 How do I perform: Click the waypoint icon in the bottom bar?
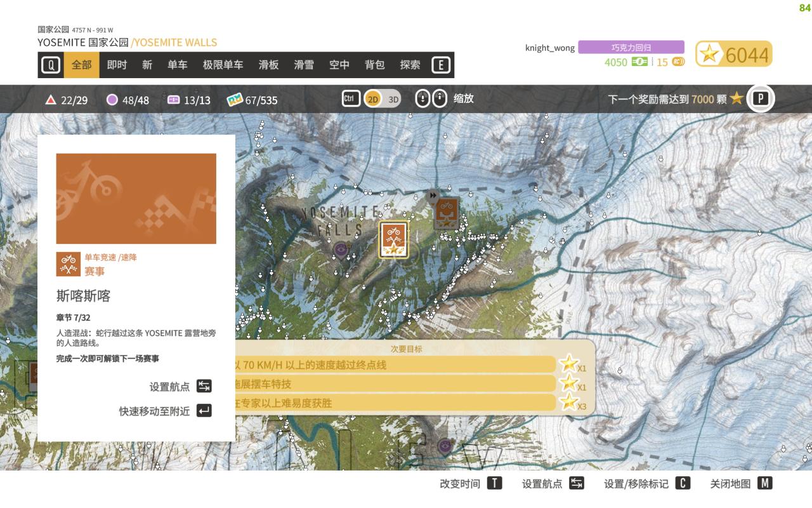tap(577, 483)
